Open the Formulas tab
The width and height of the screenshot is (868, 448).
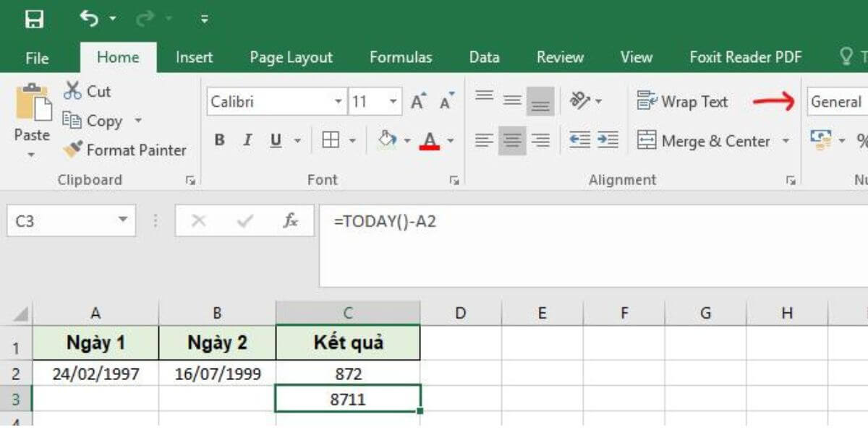click(x=401, y=58)
